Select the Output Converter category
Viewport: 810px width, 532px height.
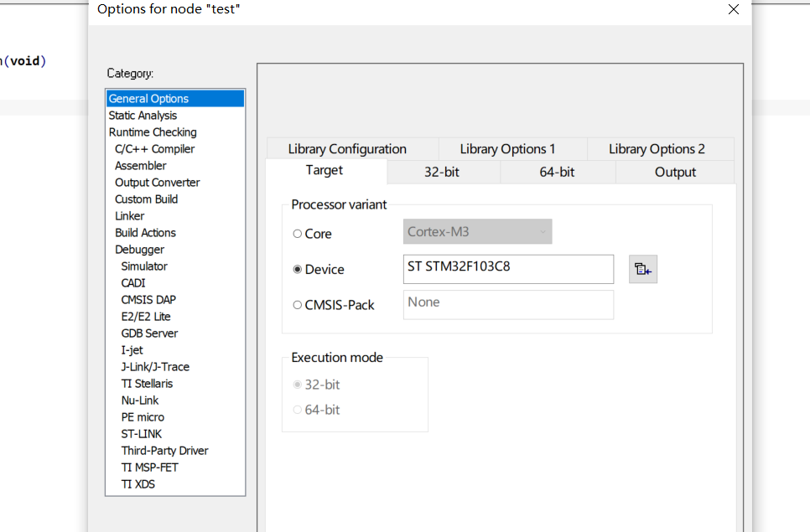click(x=157, y=183)
